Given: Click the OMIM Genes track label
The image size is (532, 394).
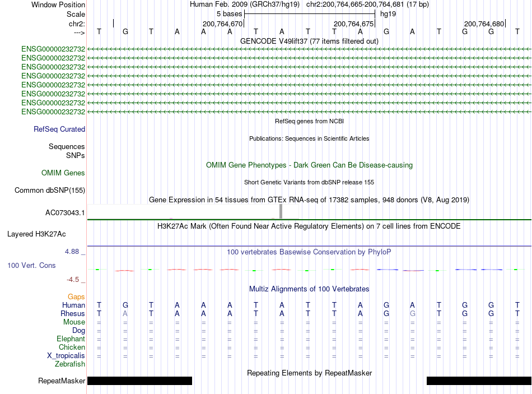Looking at the screenshot, I should [x=63, y=173].
